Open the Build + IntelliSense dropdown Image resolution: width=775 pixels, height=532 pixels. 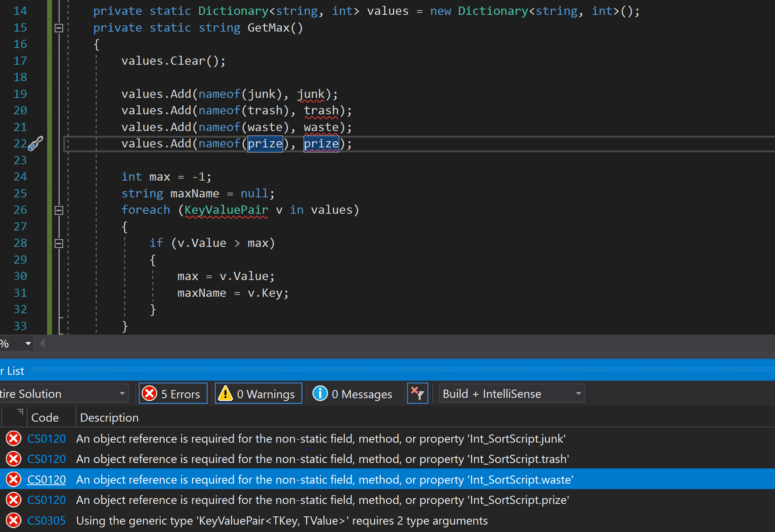point(511,394)
